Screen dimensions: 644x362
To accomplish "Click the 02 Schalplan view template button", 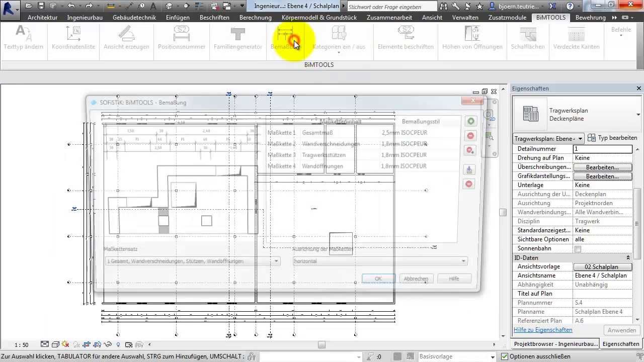I will pos(602,266).
